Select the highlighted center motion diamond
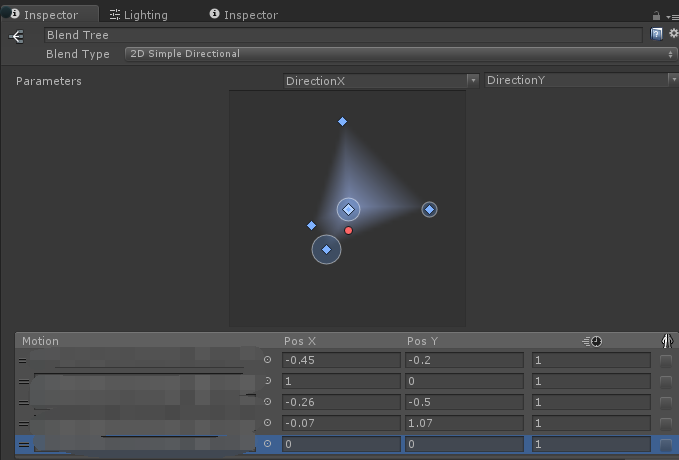Screen dimensions: 679x460 pos(348,210)
